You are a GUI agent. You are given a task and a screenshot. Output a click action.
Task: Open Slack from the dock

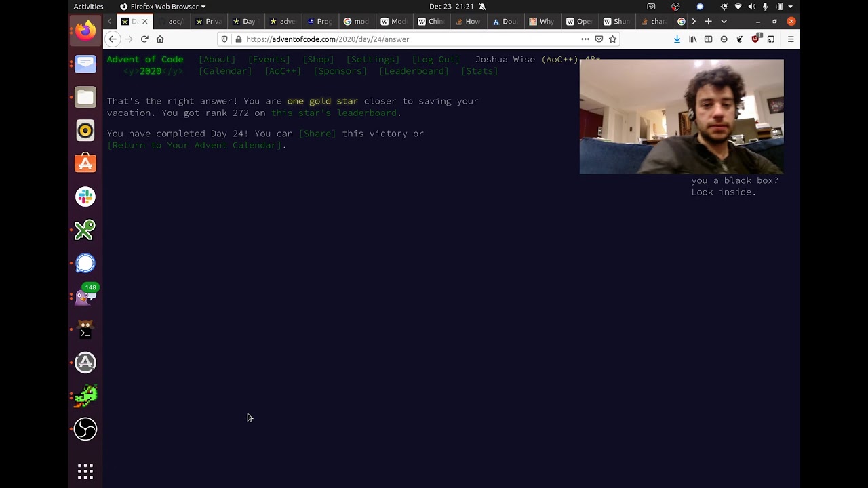tap(85, 197)
